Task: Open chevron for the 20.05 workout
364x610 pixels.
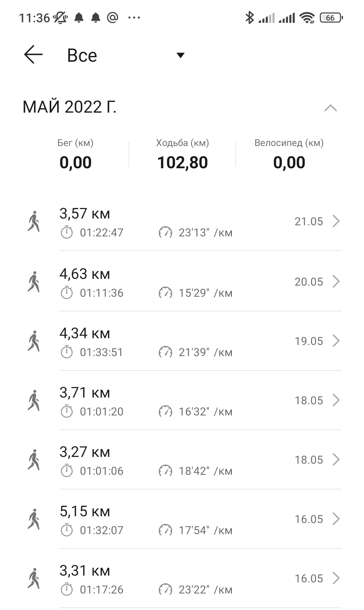Action: (x=336, y=281)
